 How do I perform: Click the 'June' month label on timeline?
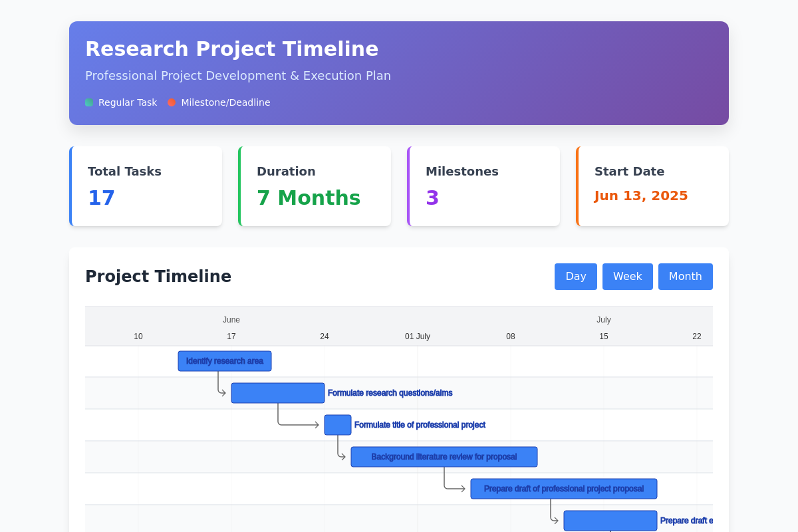pyautogui.click(x=231, y=319)
